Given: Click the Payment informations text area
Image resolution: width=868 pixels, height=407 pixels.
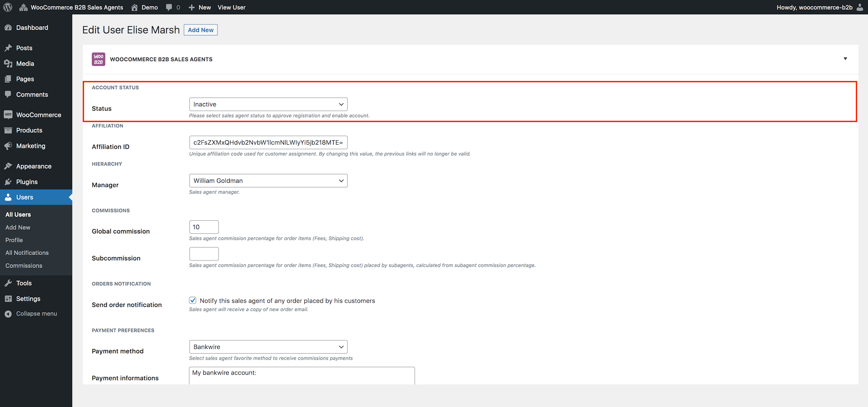Looking at the screenshot, I should point(302,376).
